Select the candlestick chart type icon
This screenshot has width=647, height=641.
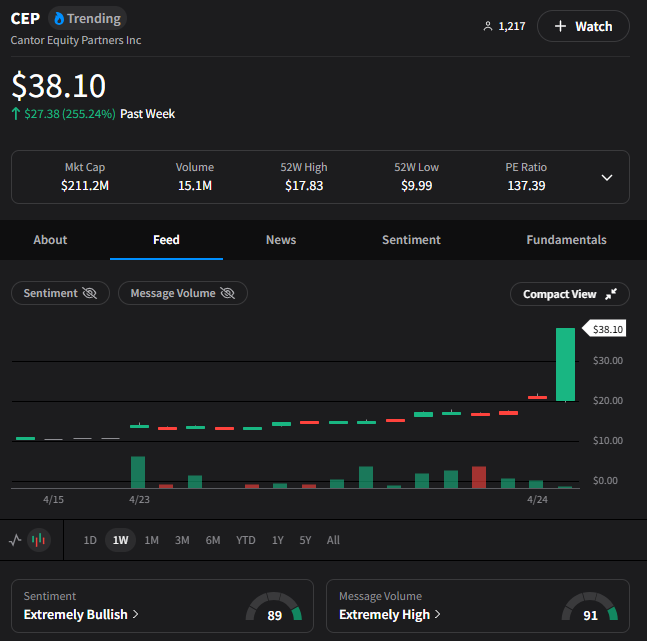(x=39, y=540)
